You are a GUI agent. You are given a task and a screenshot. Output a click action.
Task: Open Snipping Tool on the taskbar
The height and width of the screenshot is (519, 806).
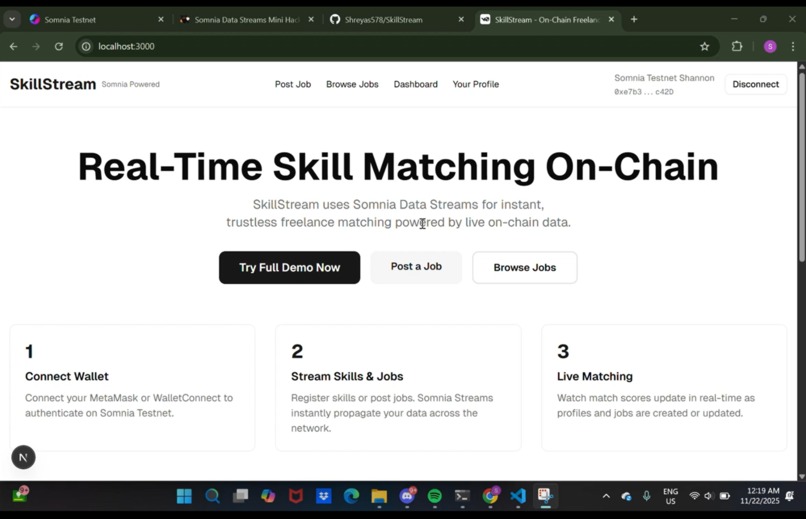pyautogui.click(x=545, y=496)
